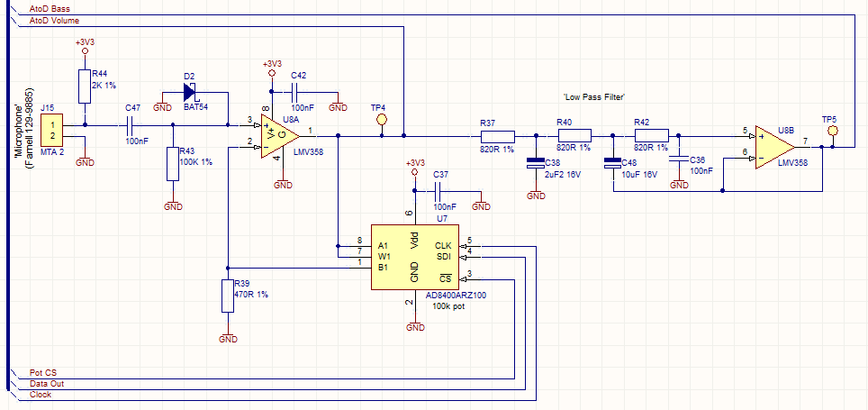Select resistor R39 470R 1%
Screen dimensions: 868x410
228,296
